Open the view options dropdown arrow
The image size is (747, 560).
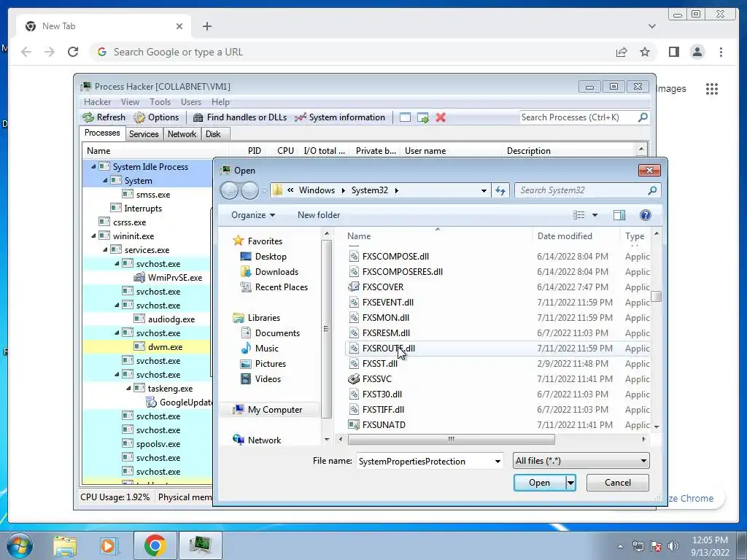(595, 215)
